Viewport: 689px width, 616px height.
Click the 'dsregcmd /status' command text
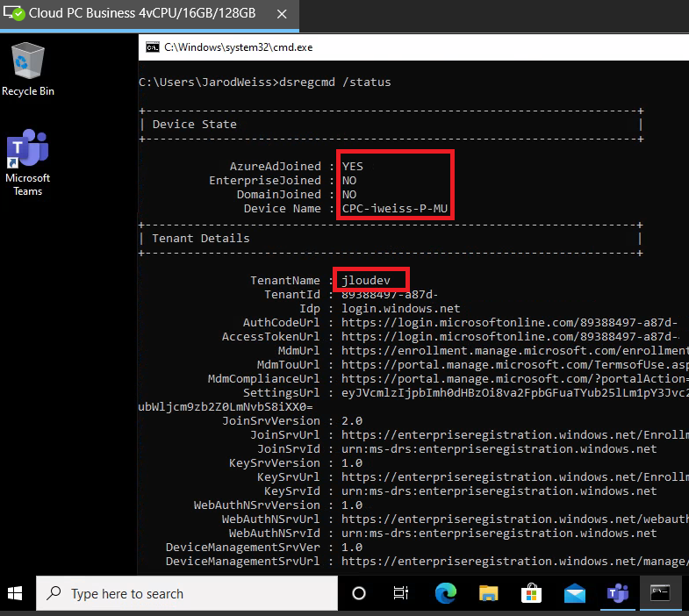335,82
